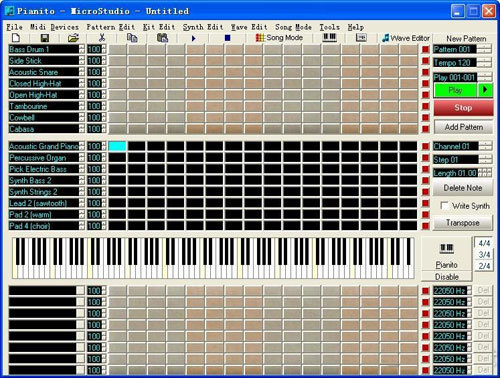Viewport: 500px width, 378px height.
Task: Open the Pattern Edit menu
Action: tap(111, 27)
